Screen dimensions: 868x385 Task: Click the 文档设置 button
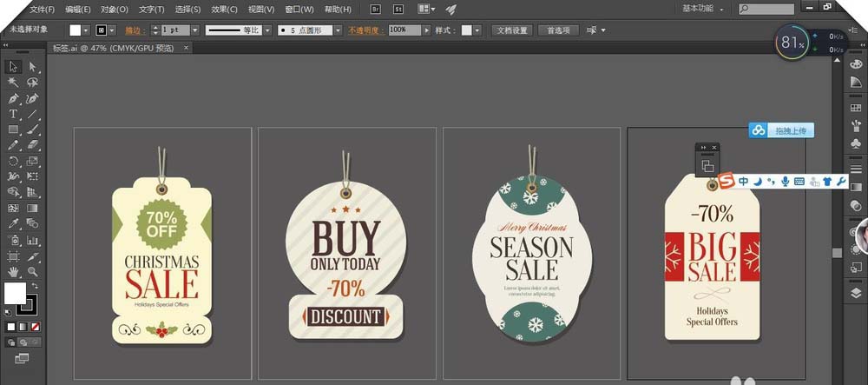[x=511, y=30]
